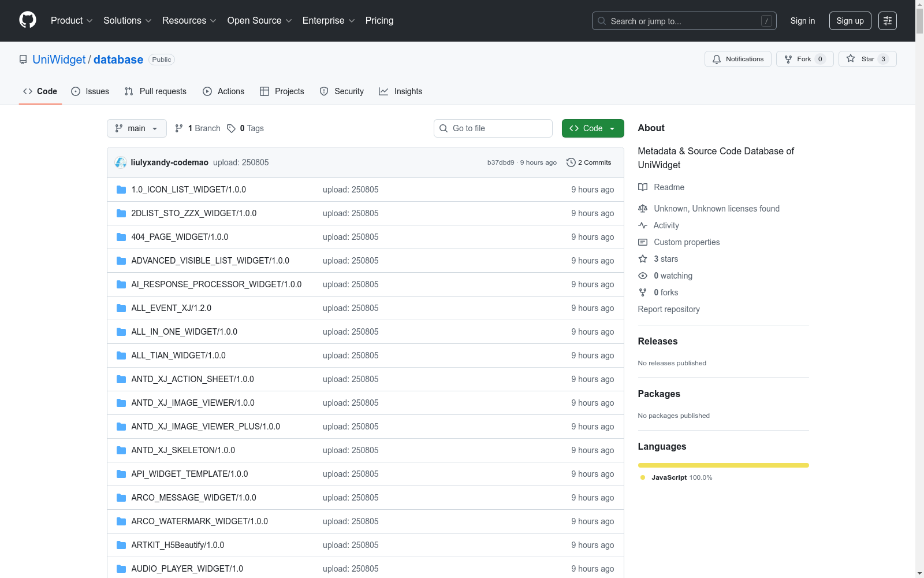Click the folder icon for ALL_EVENT_XJ
924x578 pixels.
[x=121, y=308]
